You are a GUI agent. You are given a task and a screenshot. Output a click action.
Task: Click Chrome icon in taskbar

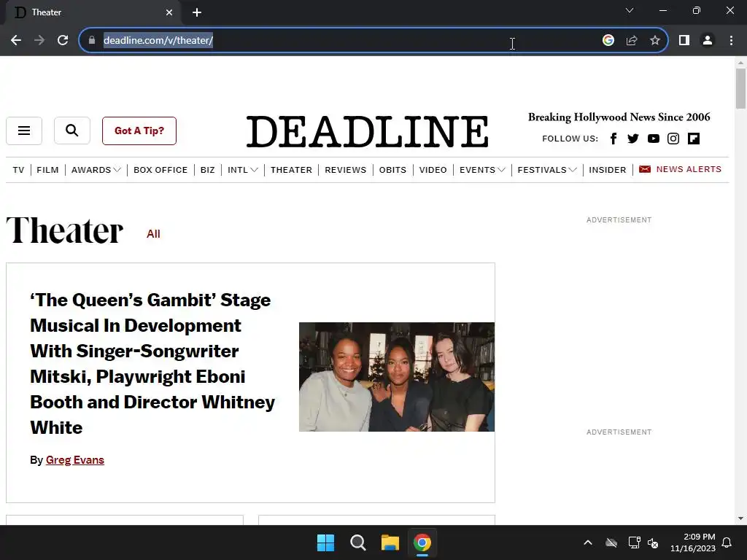pyautogui.click(x=422, y=542)
